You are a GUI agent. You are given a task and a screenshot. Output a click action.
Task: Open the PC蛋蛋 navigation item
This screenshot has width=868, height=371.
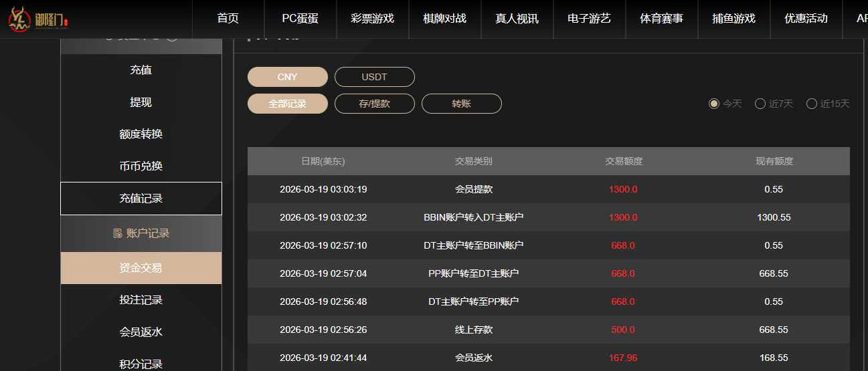(300, 19)
